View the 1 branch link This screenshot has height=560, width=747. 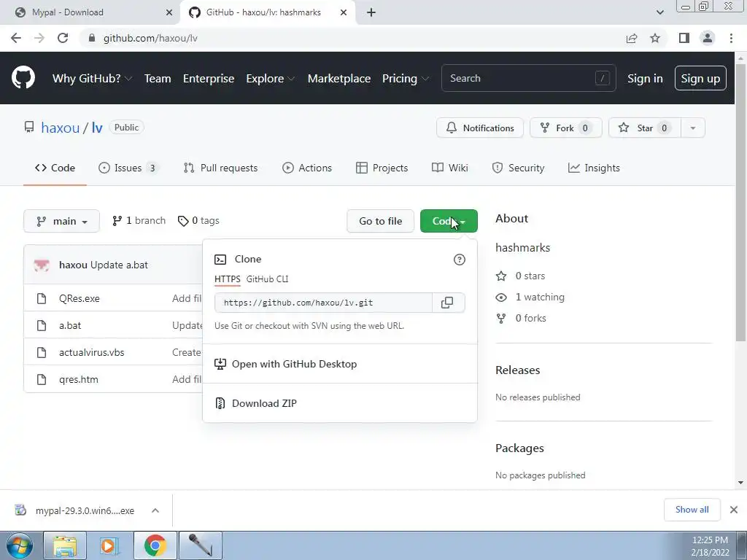139,220
